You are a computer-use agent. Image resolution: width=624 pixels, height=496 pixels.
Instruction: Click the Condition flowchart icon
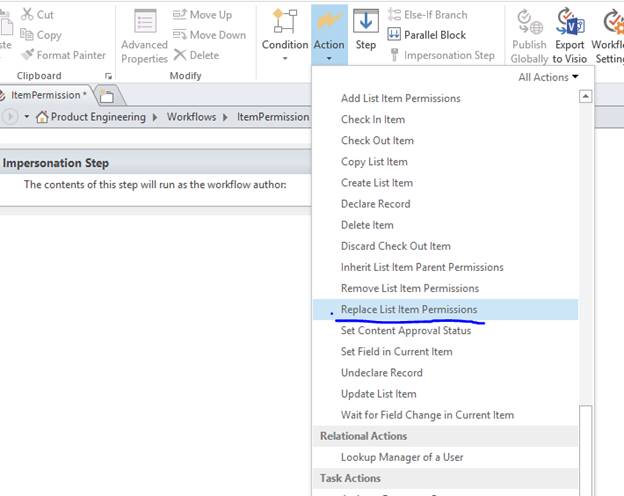coord(285,21)
